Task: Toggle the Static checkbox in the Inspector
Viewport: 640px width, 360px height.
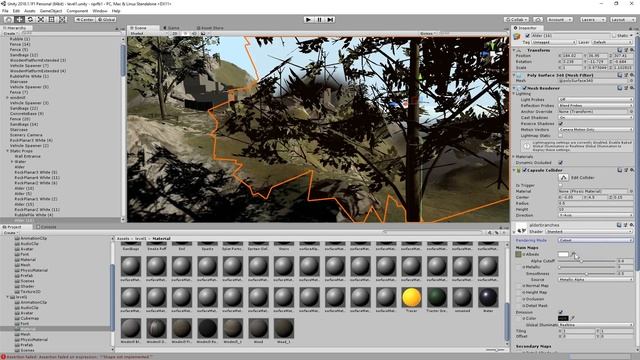Action: pyautogui.click(x=614, y=36)
